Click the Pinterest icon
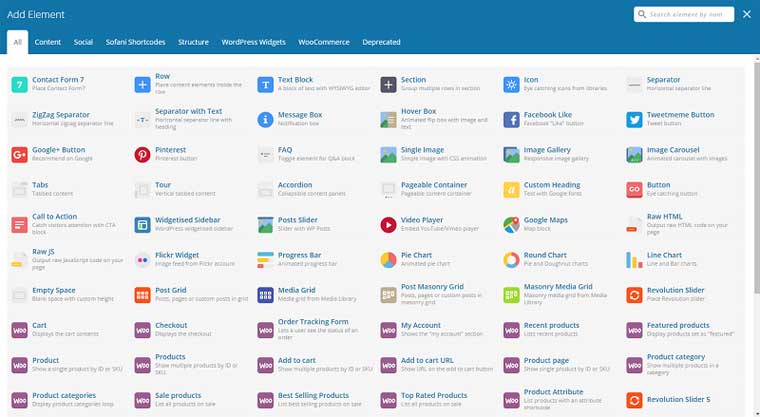 pyautogui.click(x=142, y=154)
